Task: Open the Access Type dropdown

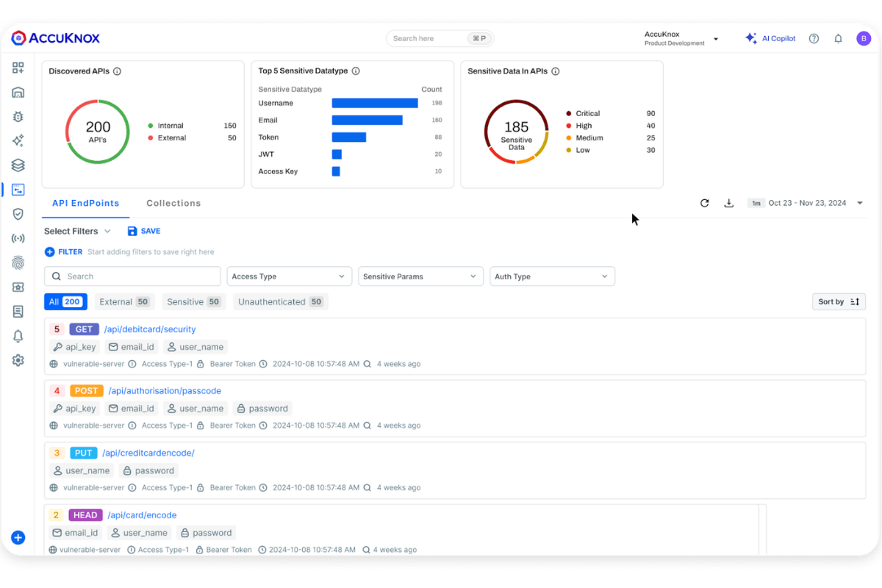Action: tap(289, 276)
